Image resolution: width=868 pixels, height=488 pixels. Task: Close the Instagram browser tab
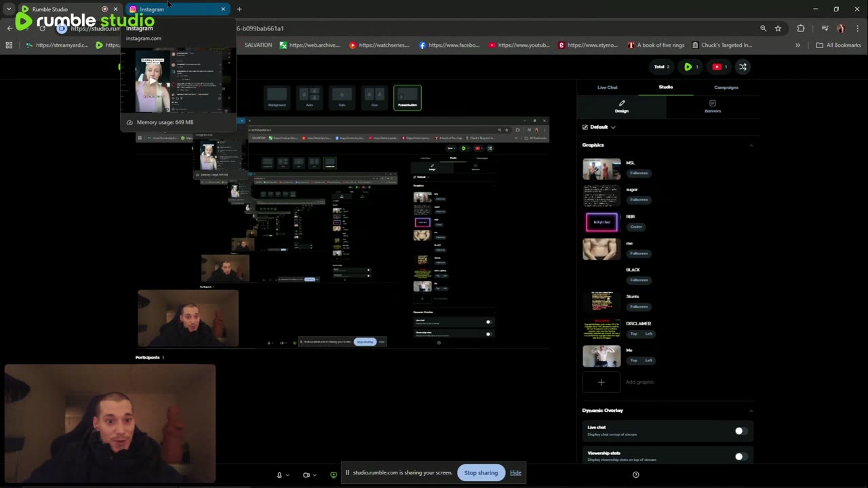[x=223, y=9]
